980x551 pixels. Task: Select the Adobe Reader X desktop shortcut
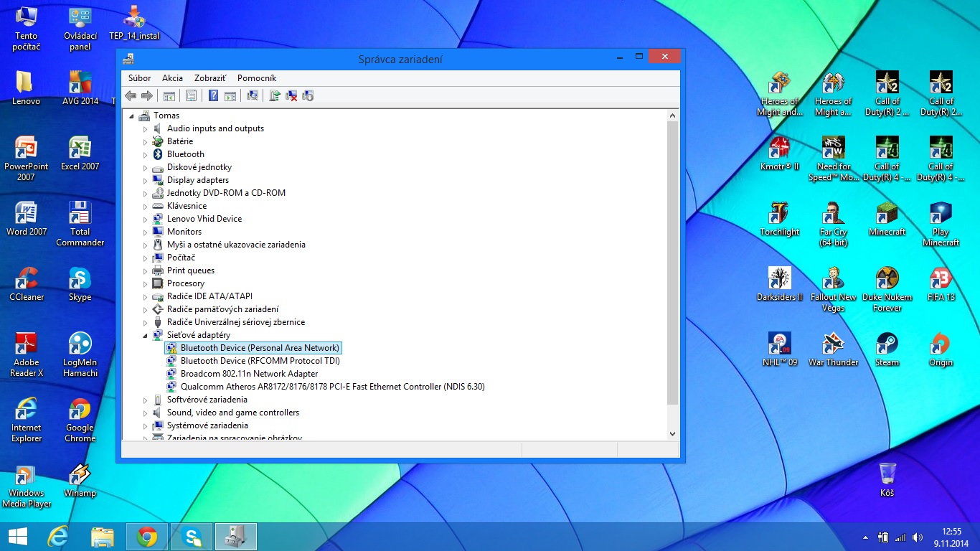pos(27,354)
